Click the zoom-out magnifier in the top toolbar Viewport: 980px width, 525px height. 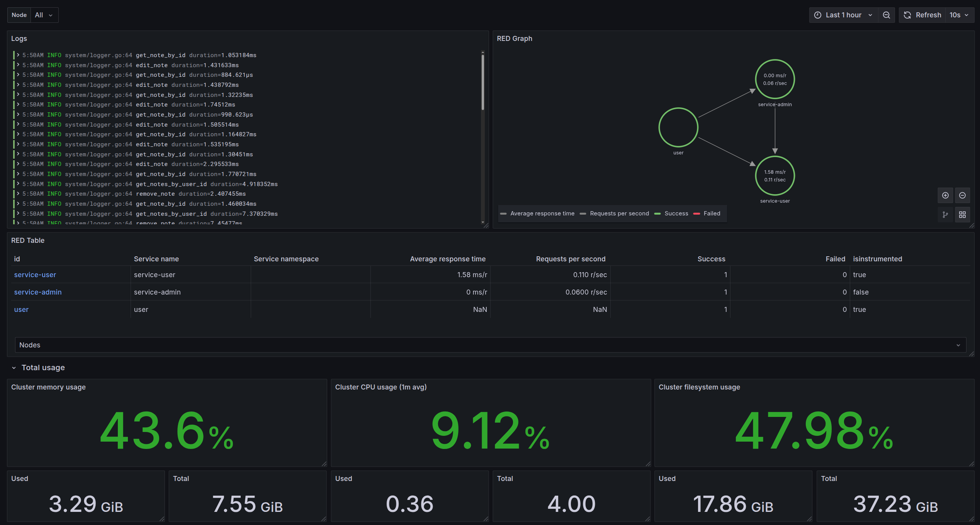pyautogui.click(x=887, y=15)
